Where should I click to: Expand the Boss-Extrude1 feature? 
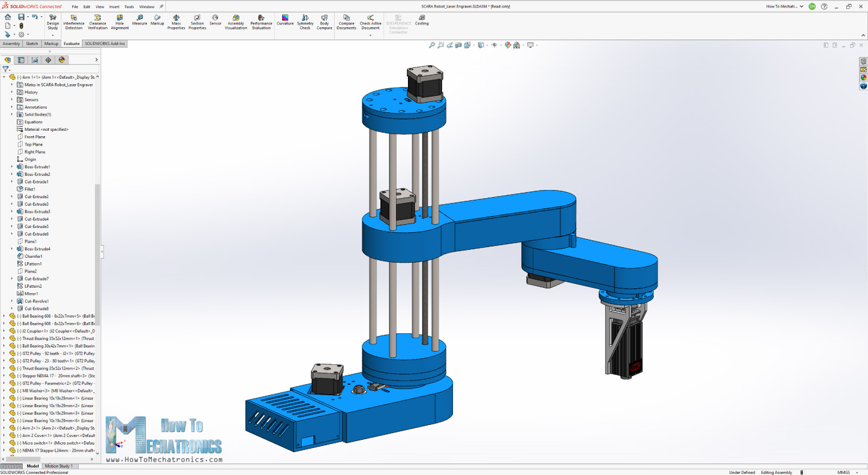[x=12, y=167]
